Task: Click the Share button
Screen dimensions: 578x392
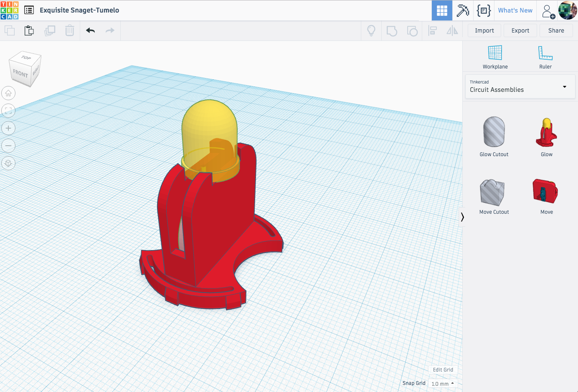Action: tap(556, 30)
